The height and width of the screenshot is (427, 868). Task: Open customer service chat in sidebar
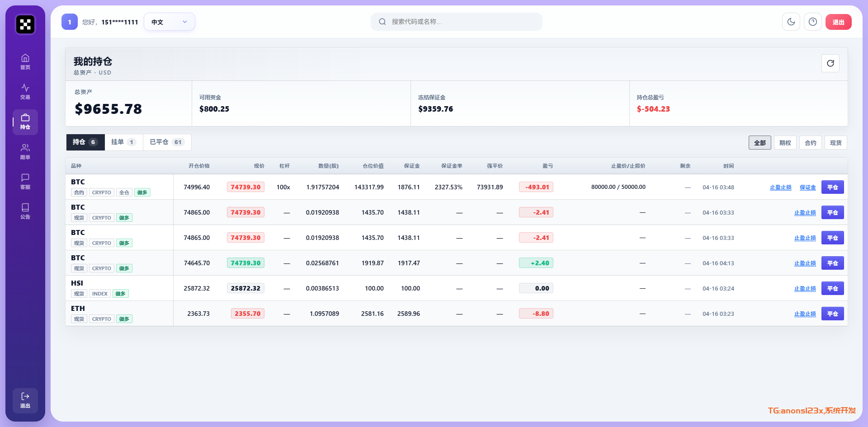tap(25, 182)
